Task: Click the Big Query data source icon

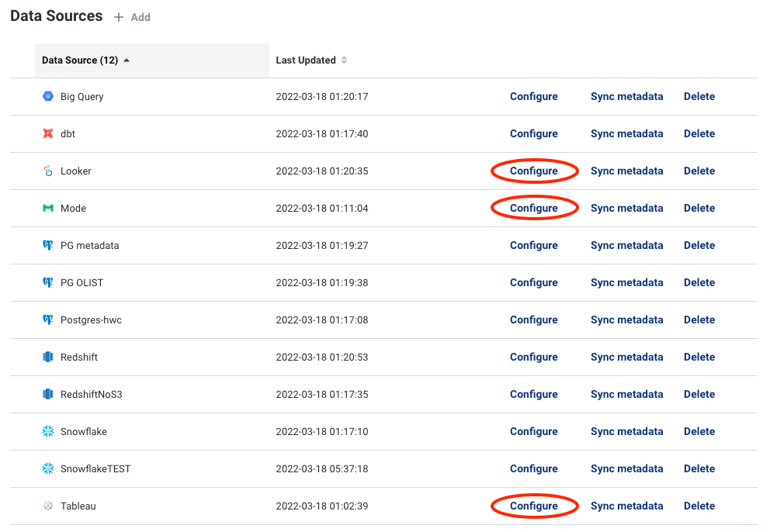Action: pos(48,97)
